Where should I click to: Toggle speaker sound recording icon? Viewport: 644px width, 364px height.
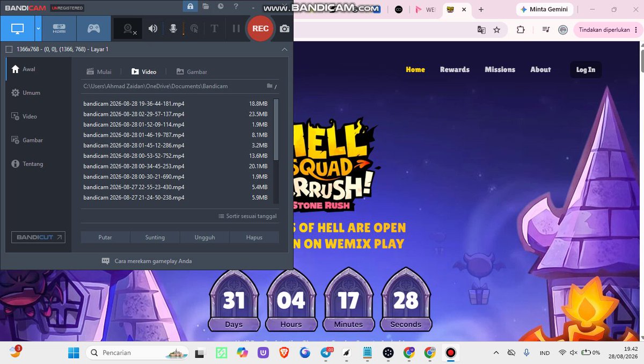[x=153, y=29]
